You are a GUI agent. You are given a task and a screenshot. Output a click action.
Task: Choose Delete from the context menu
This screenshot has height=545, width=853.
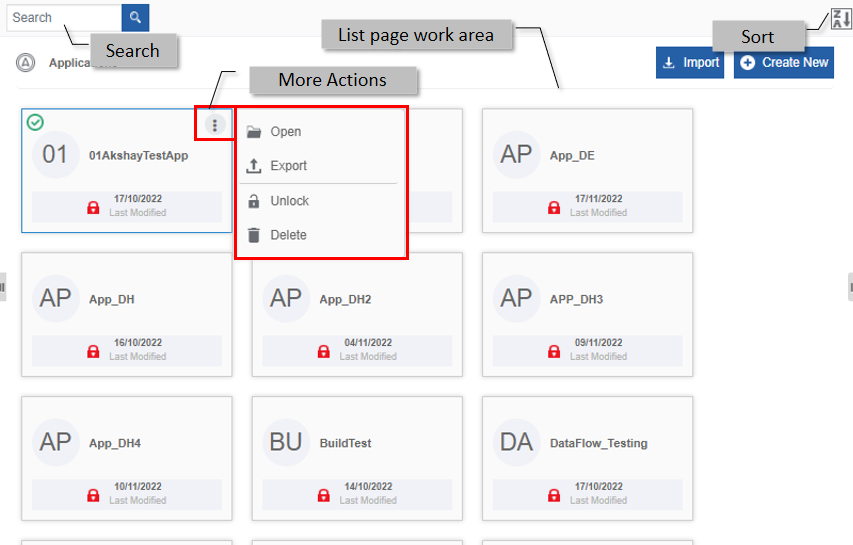pyautogui.click(x=318, y=235)
